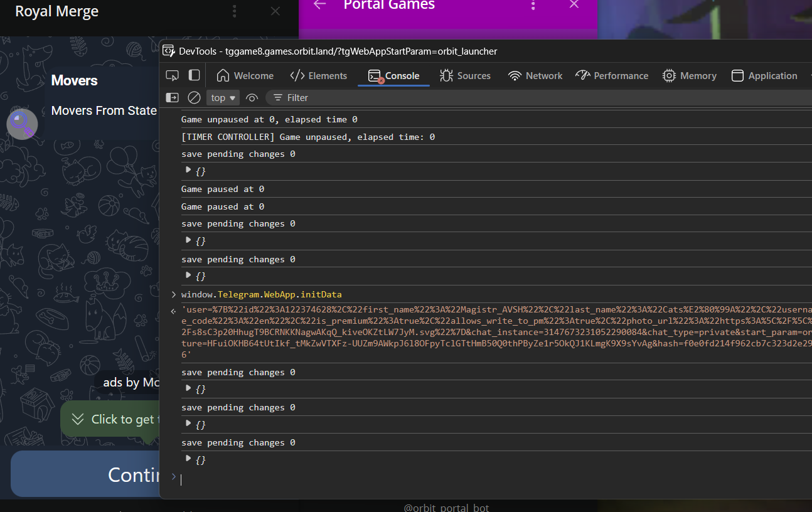Open the console sidebar
Image resolution: width=812 pixels, height=512 pixels.
point(171,97)
